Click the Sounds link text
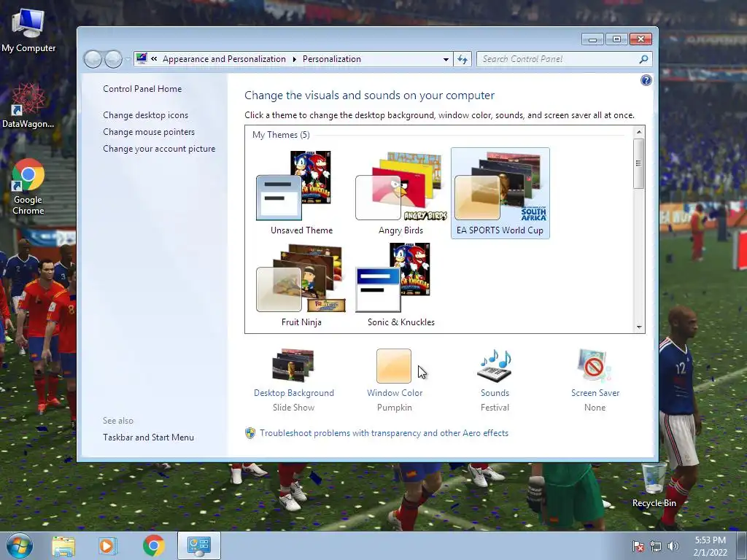 [x=495, y=393]
